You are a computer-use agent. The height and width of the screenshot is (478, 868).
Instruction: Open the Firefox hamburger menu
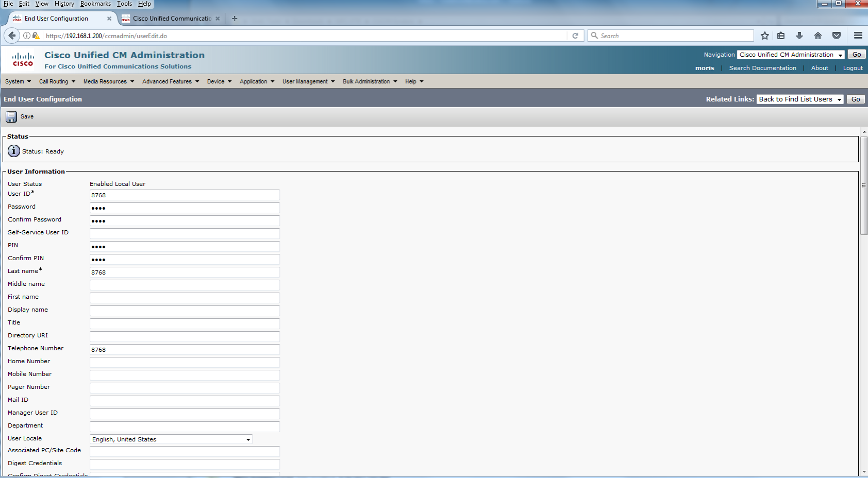point(858,36)
